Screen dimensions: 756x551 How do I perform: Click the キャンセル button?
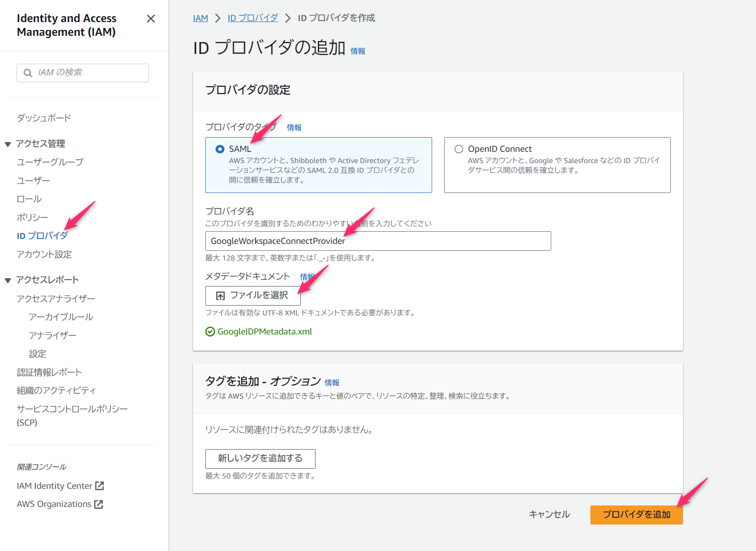click(549, 515)
